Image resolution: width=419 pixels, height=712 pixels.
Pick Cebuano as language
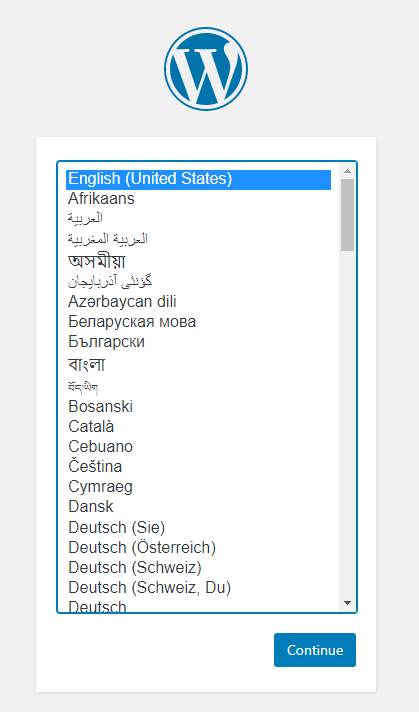tap(198, 446)
